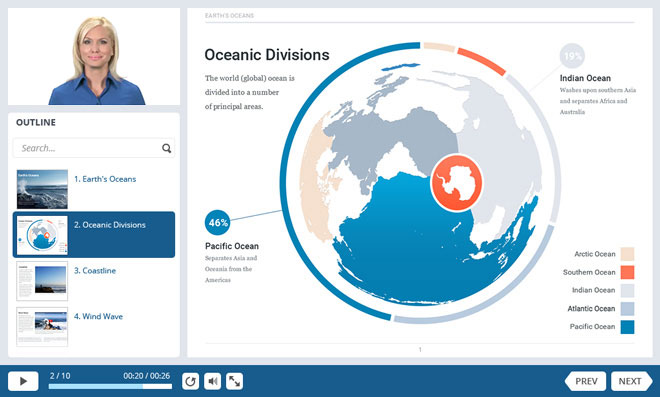Image resolution: width=660 pixels, height=397 pixels.
Task: Click the presenter video panel
Action: pyautogui.click(x=94, y=56)
